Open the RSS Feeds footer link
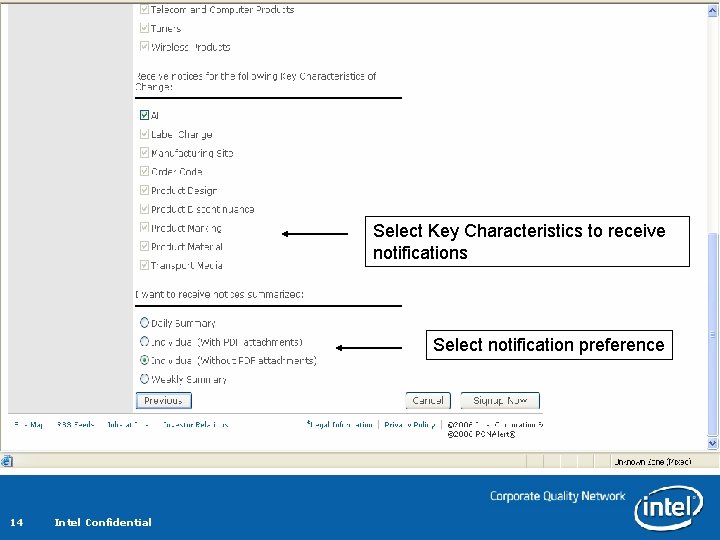The height and width of the screenshot is (540, 720). pos(75,425)
